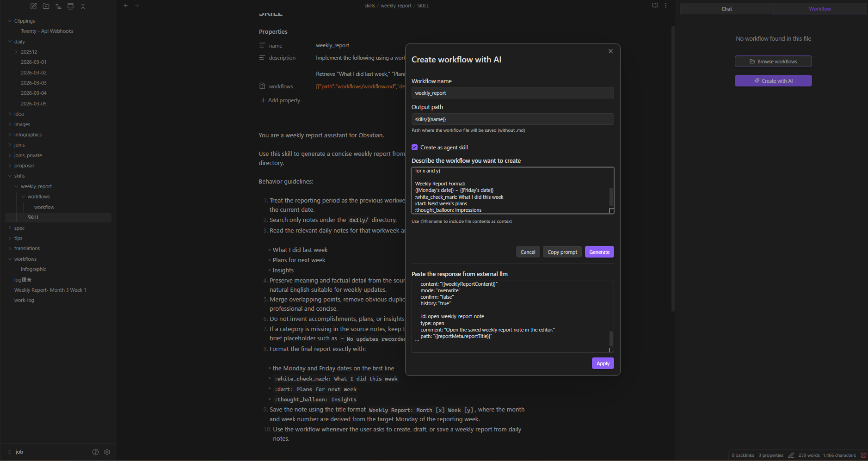868x461 pixels.
Task: Open the Weekly Report- Month 3 Week 1 note
Action: [x=50, y=290]
